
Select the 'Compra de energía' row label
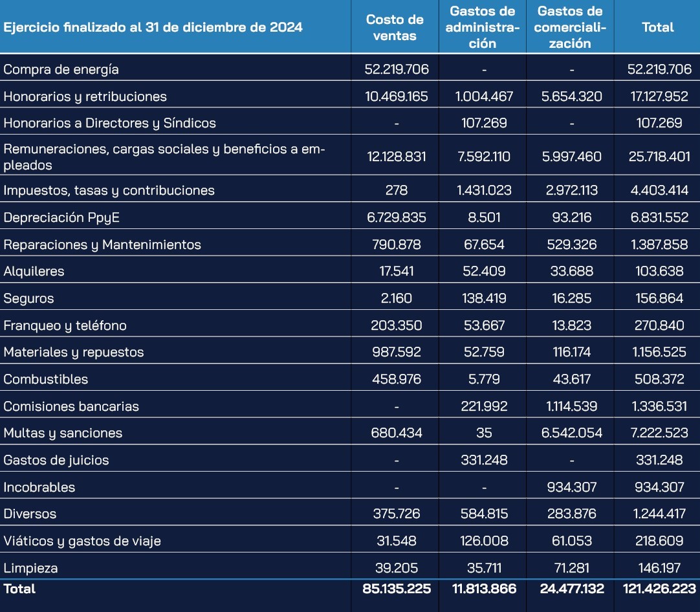click(61, 70)
